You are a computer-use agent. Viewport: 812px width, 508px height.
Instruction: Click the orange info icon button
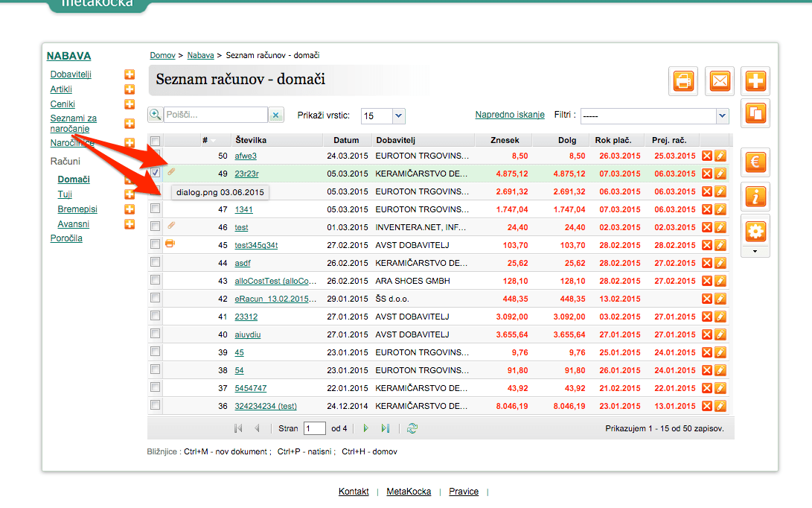click(755, 197)
